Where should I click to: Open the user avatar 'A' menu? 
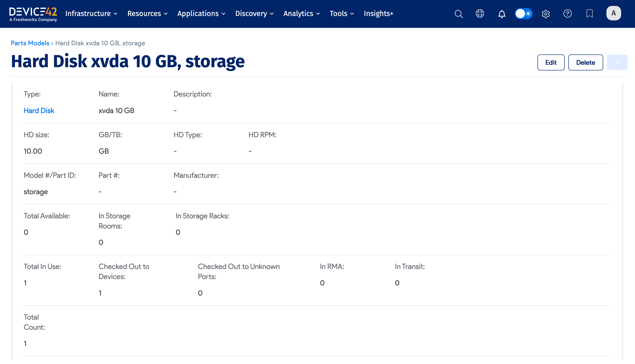coord(613,13)
